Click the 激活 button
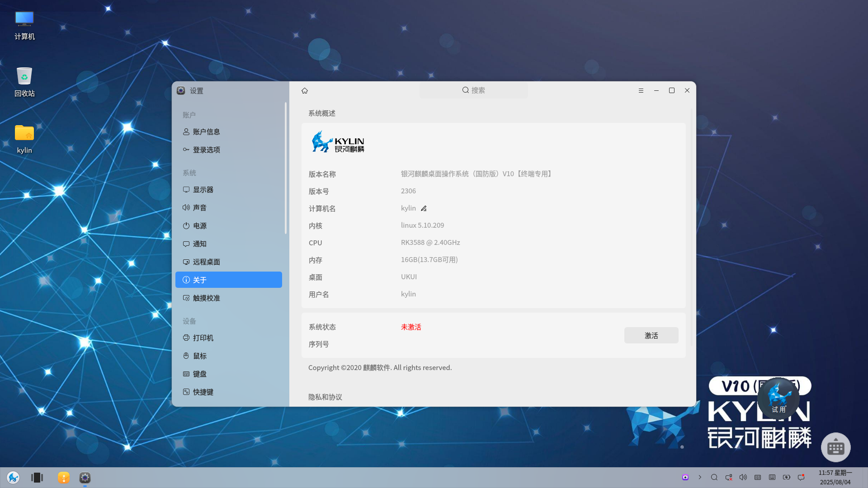 (651, 335)
